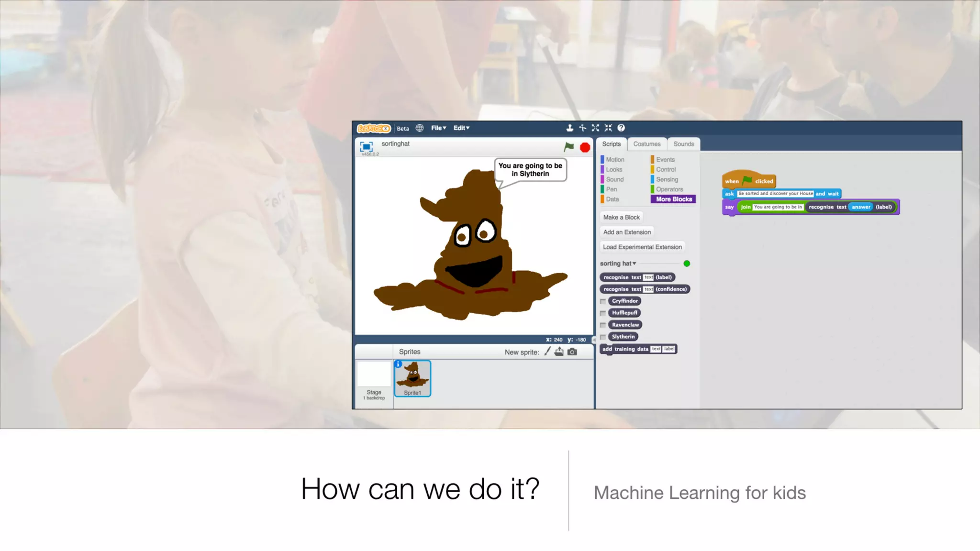Click the when flag clicked hat block
Viewport: 980px width, 551px height.
(x=748, y=180)
